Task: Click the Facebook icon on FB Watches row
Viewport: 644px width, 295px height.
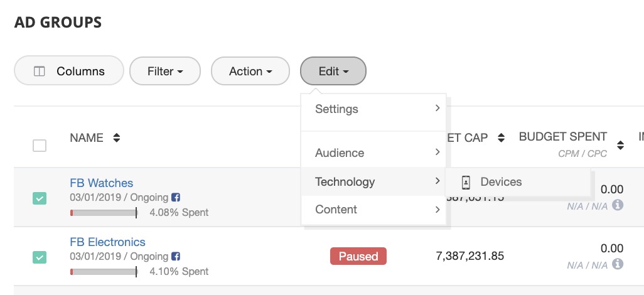Action: tap(176, 198)
